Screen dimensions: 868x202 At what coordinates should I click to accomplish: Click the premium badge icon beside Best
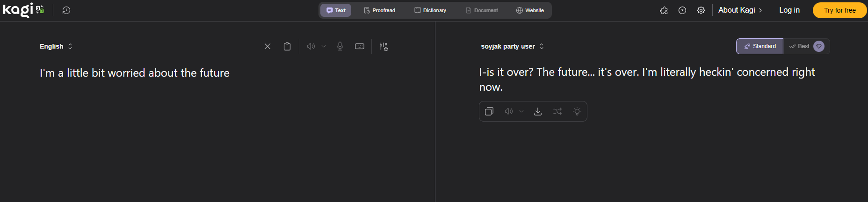point(819,46)
